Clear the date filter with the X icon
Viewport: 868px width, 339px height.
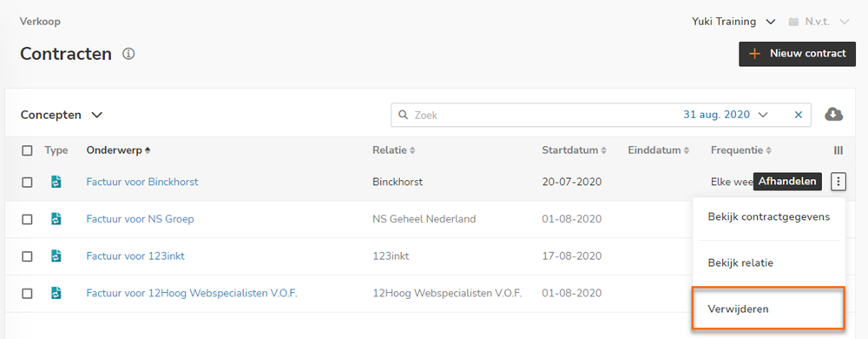pos(799,115)
